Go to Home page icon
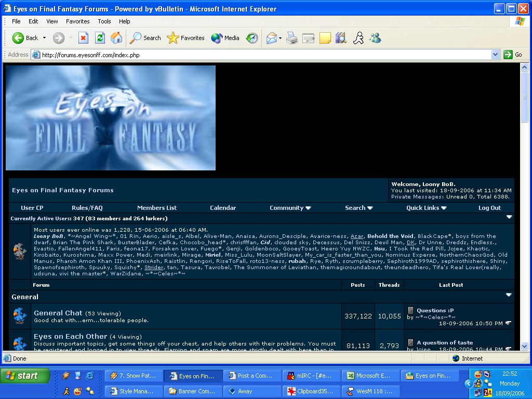This screenshot has height=399, width=532. pyautogui.click(x=116, y=38)
